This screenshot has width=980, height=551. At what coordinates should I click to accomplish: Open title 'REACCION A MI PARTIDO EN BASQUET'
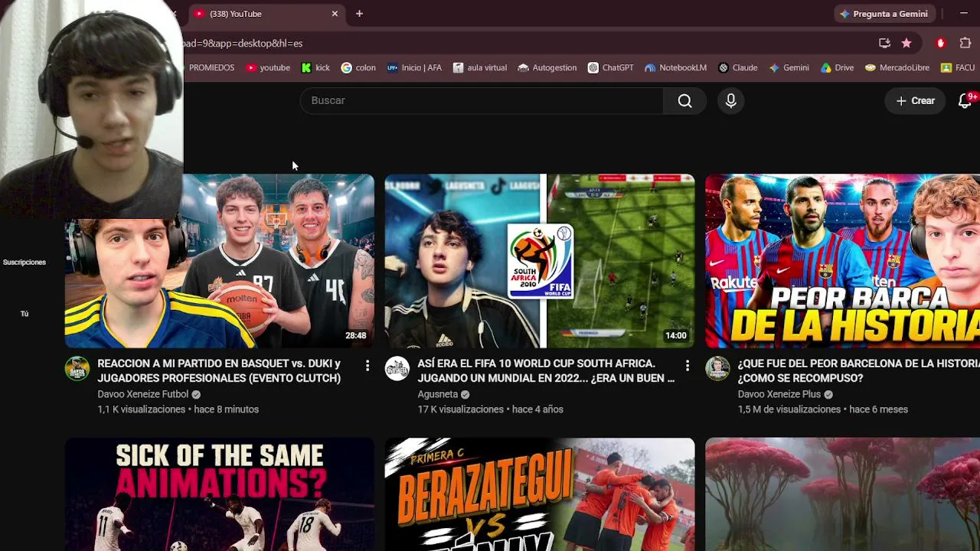point(219,370)
